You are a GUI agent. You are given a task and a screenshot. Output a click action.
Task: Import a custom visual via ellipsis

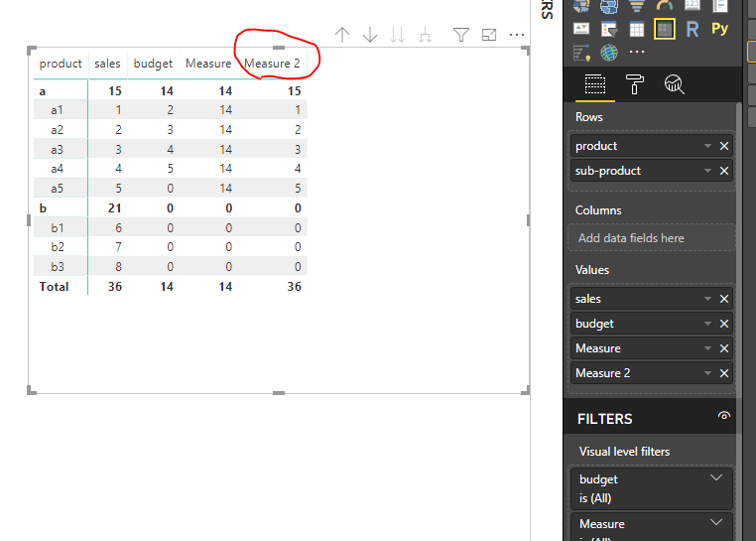[x=637, y=52]
